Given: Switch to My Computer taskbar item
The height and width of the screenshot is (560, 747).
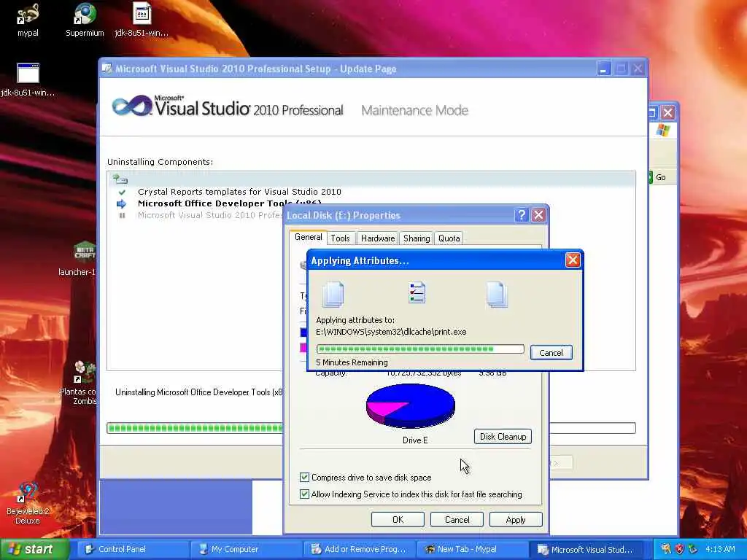Looking at the screenshot, I should coord(246,549).
